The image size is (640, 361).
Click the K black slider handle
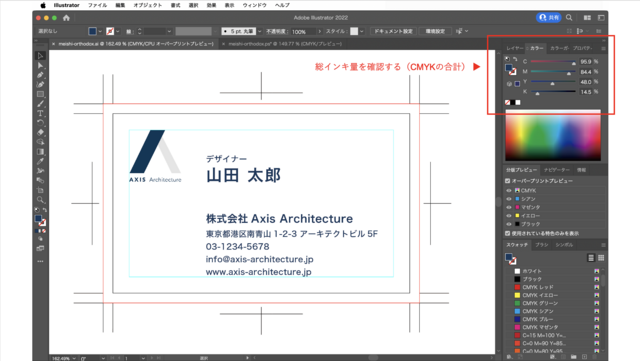click(538, 94)
